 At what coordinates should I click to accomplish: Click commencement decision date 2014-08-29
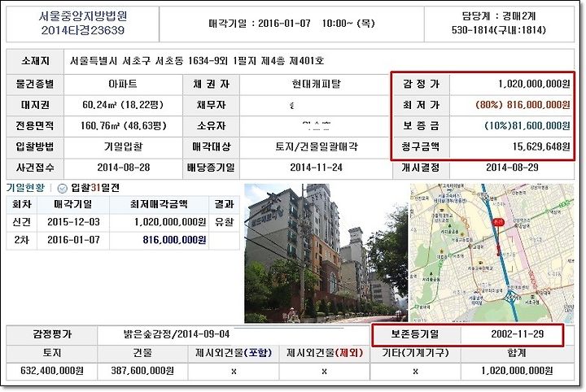point(512,168)
